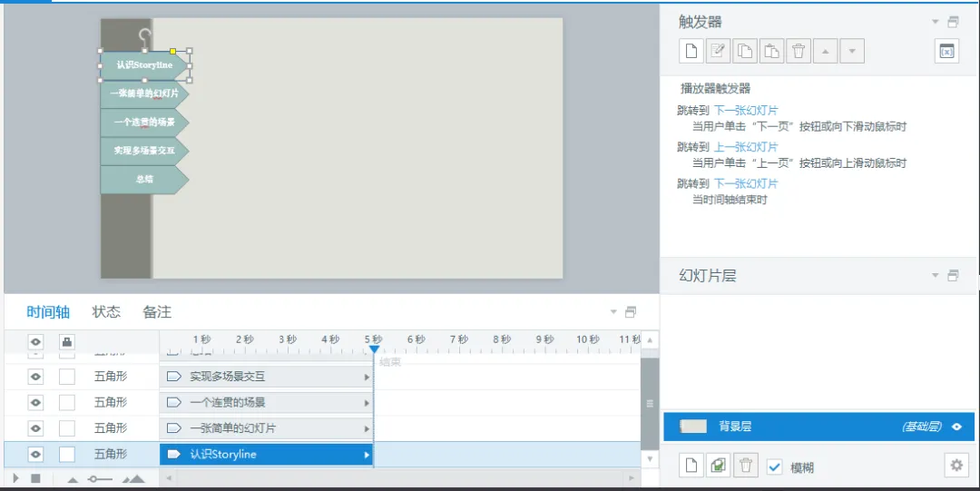Edit the selected trigger
Image resolution: width=980 pixels, height=491 pixels.
pos(718,52)
